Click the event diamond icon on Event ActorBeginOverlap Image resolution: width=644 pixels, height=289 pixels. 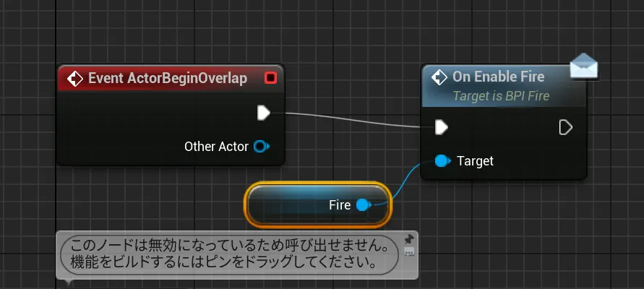click(x=74, y=78)
